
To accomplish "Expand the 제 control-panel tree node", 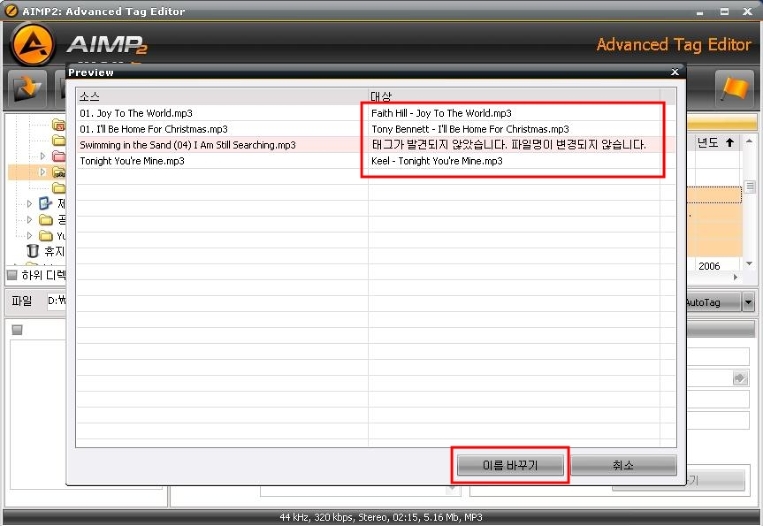I will (x=29, y=203).
